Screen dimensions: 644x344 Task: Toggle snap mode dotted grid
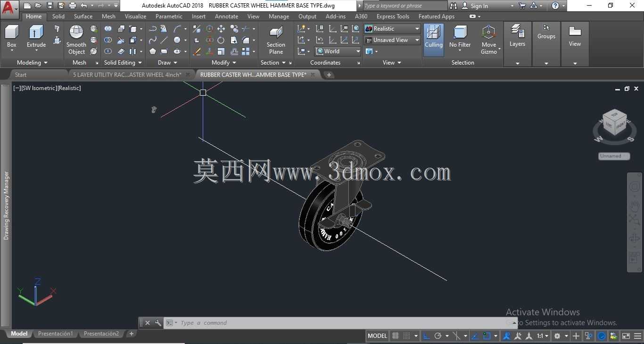click(407, 336)
